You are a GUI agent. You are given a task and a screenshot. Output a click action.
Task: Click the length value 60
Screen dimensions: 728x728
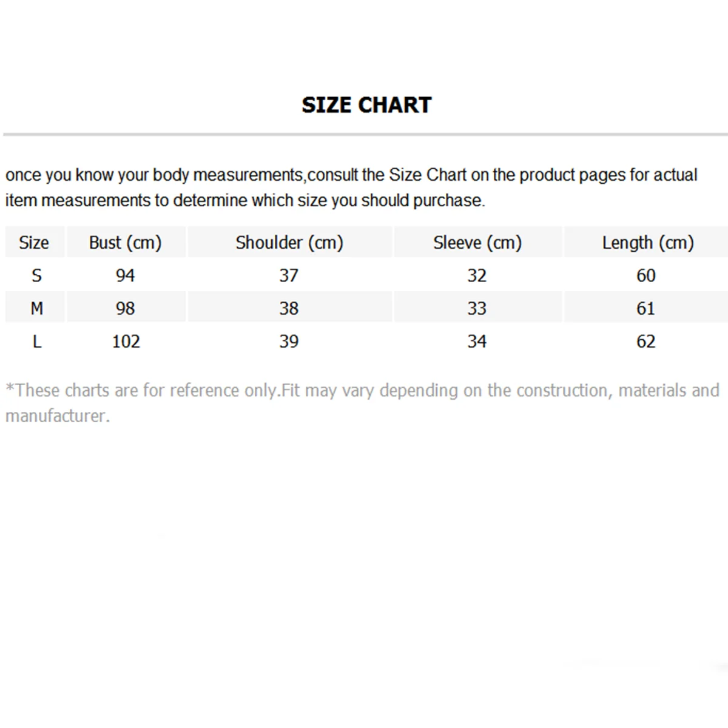(x=646, y=275)
